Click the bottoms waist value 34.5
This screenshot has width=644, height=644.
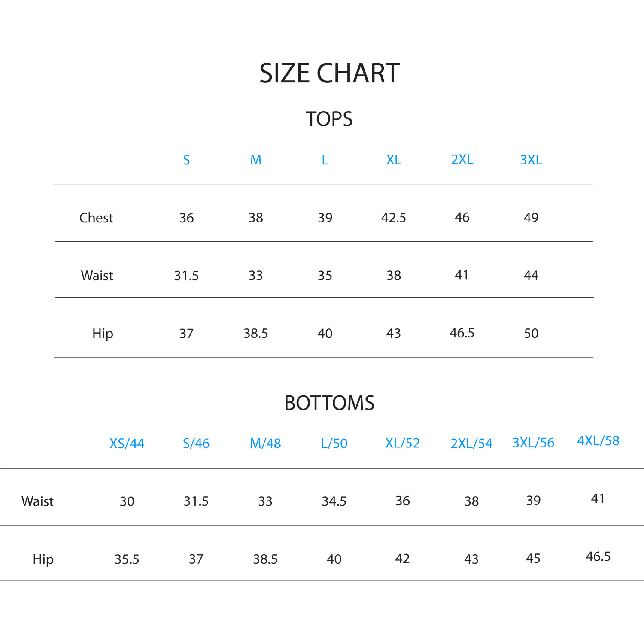[334, 501]
